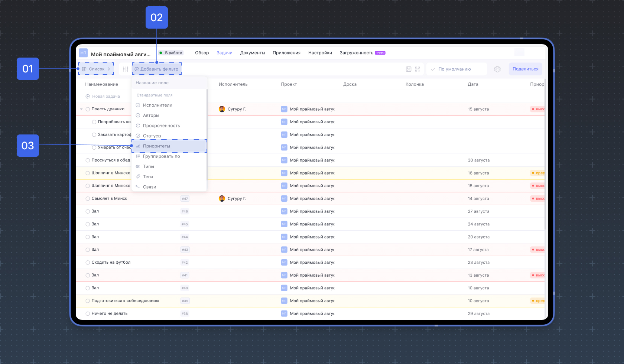Mark Проснуться в обед as done
624x364 pixels.
[x=88, y=160]
